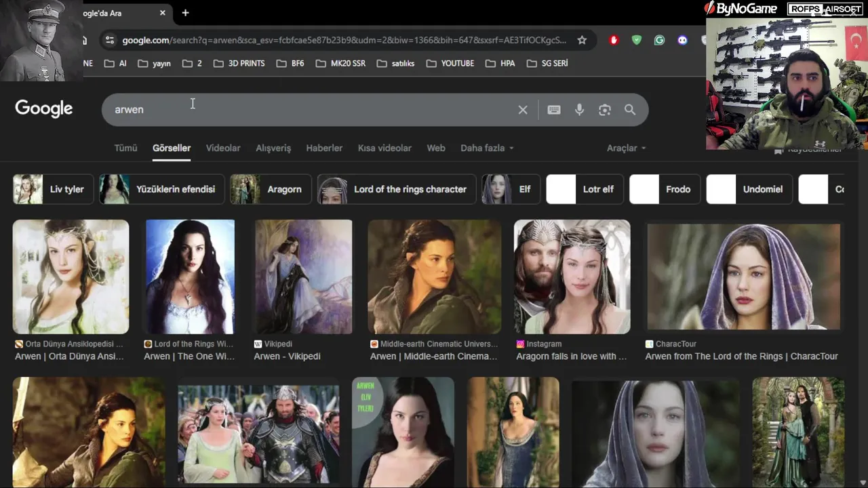Open the satılıks bookmarks folder
The image size is (868, 488).
point(395,63)
